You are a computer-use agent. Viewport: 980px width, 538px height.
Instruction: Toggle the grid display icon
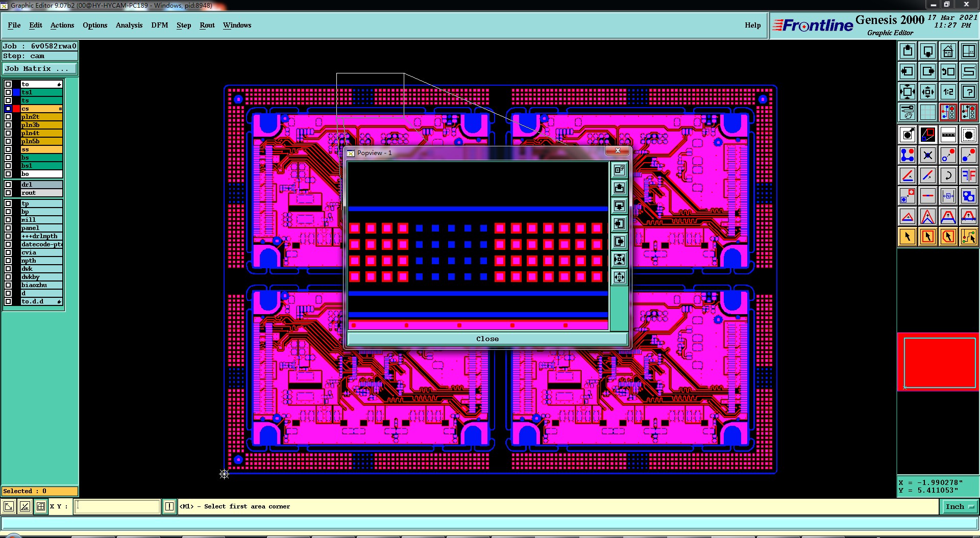point(928,112)
